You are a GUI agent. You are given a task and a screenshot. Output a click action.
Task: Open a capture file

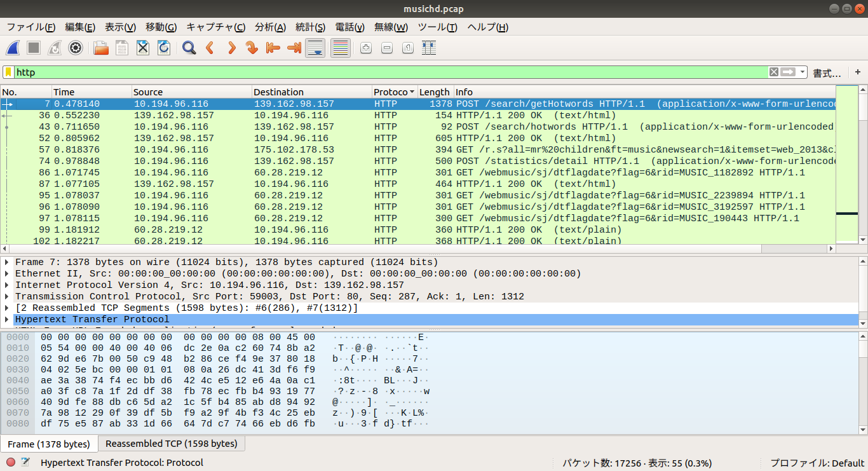[x=101, y=48]
